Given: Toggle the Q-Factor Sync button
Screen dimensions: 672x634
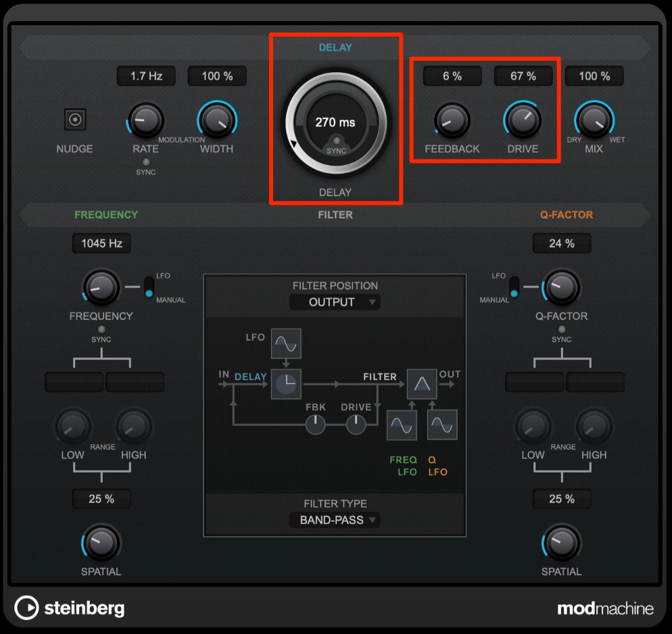Looking at the screenshot, I should point(562,329).
